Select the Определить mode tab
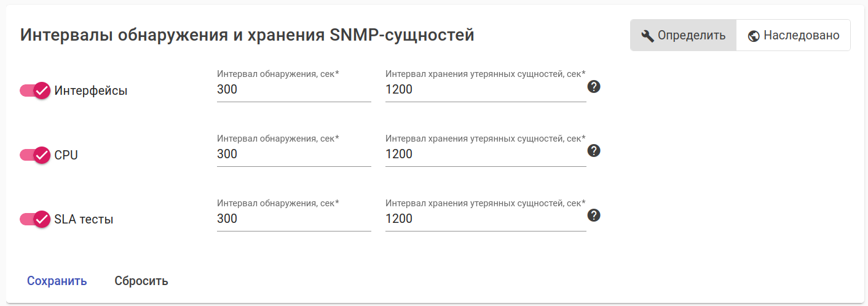This screenshot has width=868, height=306. 683,35
